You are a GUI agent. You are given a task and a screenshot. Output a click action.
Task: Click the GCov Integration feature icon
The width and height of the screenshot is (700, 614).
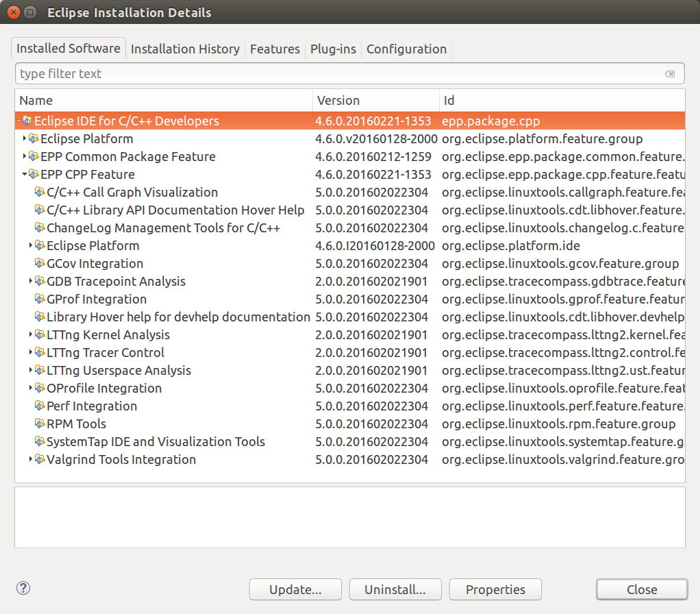click(40, 263)
